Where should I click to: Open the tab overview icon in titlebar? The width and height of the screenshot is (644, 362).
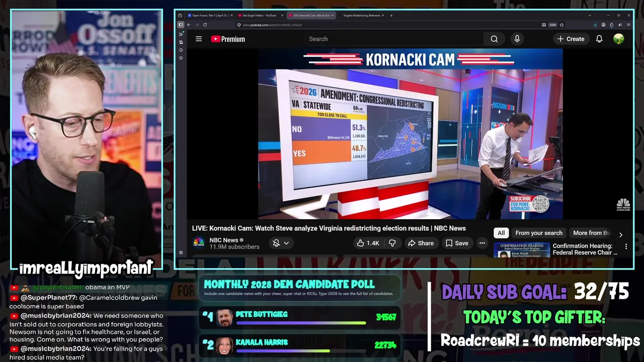(180, 16)
